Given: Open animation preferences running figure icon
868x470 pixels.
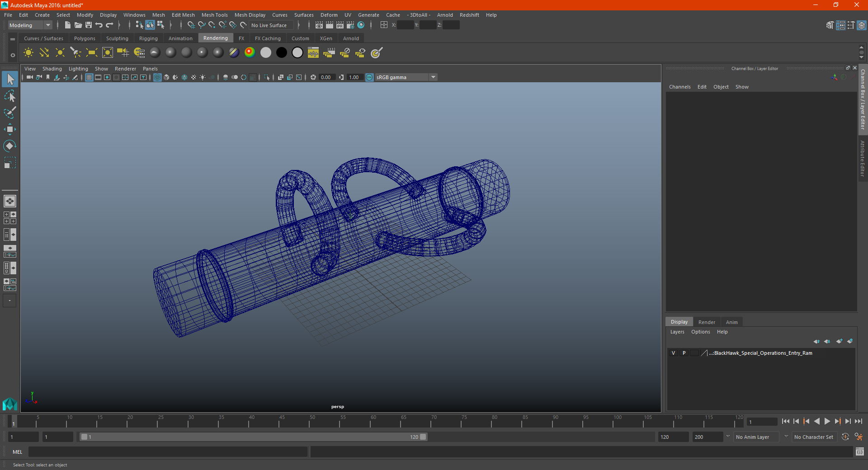Looking at the screenshot, I should pyautogui.click(x=859, y=437).
